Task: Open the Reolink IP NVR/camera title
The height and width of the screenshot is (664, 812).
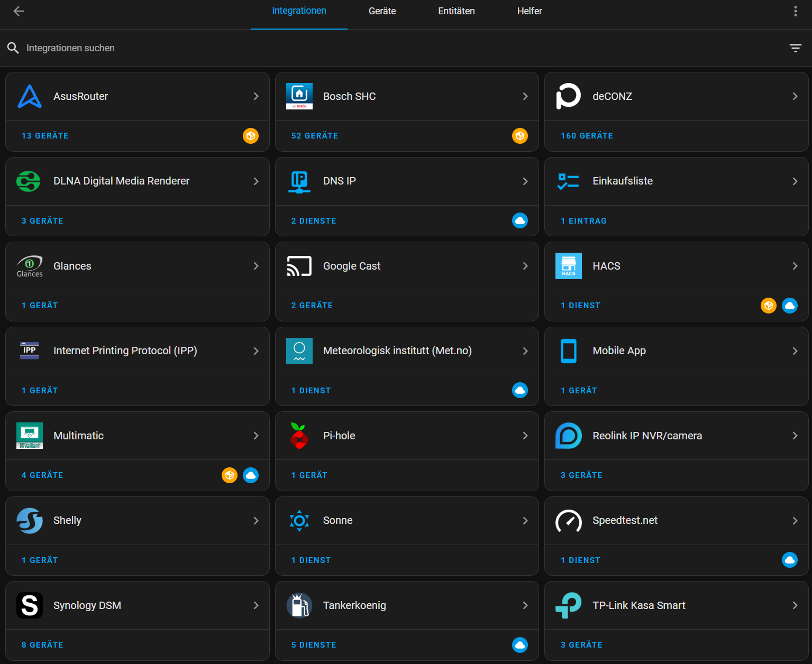Action: click(647, 436)
